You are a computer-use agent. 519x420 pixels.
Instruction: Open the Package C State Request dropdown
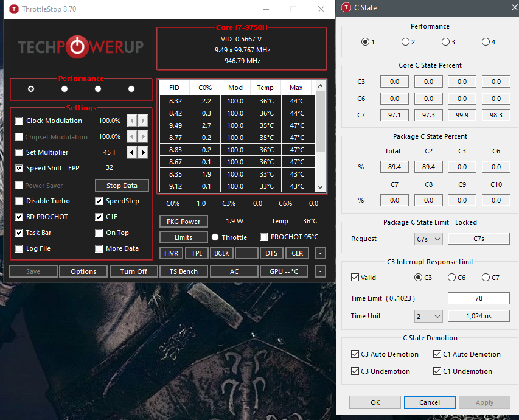428,239
